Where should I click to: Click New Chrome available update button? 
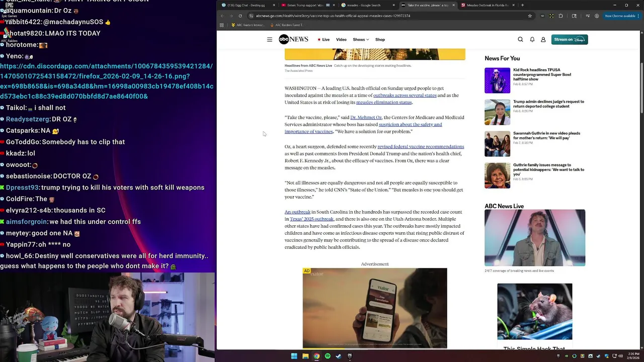(622, 16)
